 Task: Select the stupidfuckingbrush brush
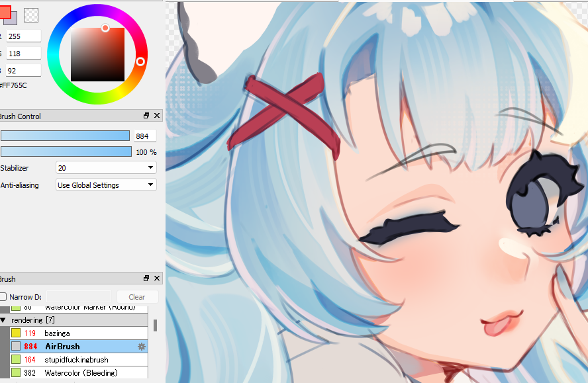coord(79,360)
